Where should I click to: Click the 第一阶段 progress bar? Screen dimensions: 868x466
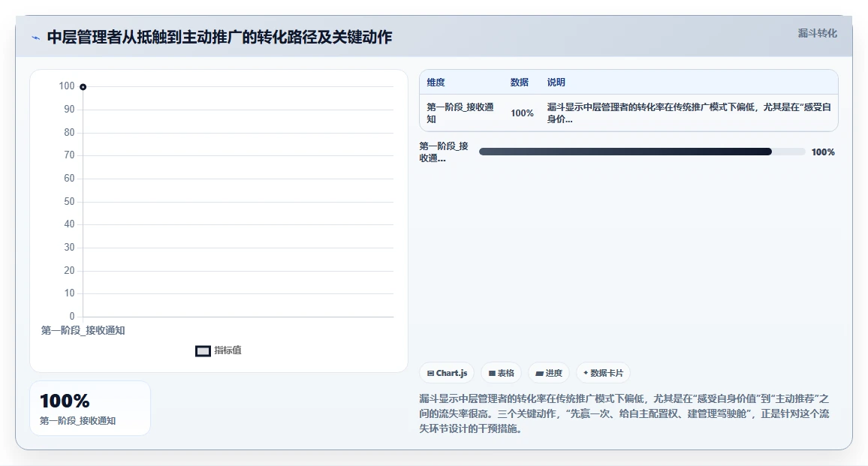click(x=642, y=152)
